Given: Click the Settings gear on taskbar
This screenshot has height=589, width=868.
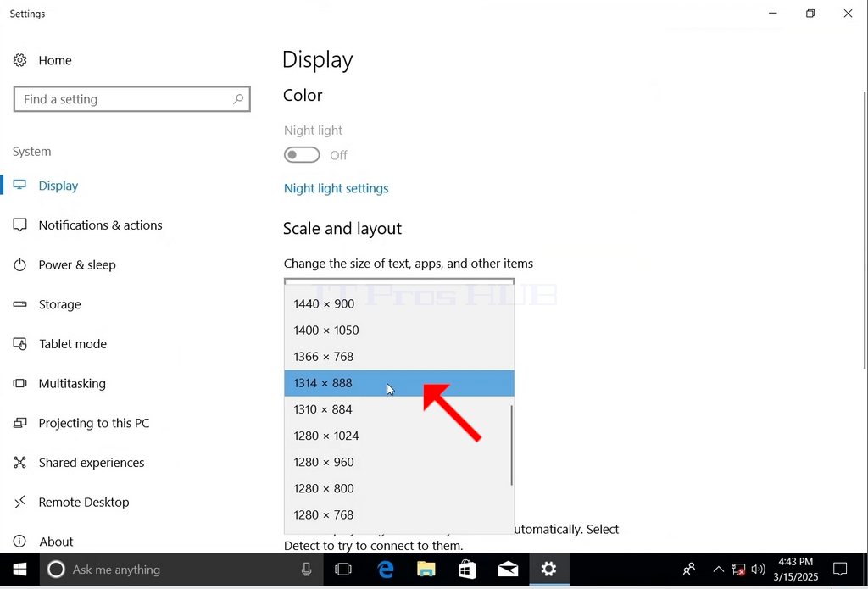Looking at the screenshot, I should 548,569.
